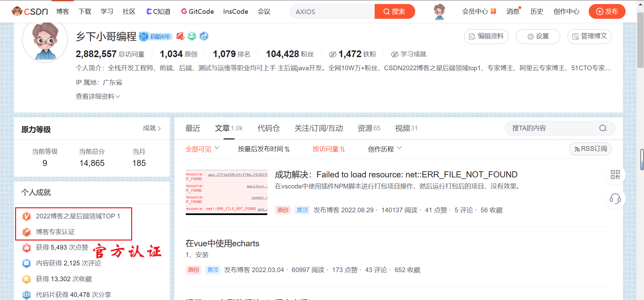The image size is (644, 300).
Task: Open the QR code floating icon
Action: 615,175
